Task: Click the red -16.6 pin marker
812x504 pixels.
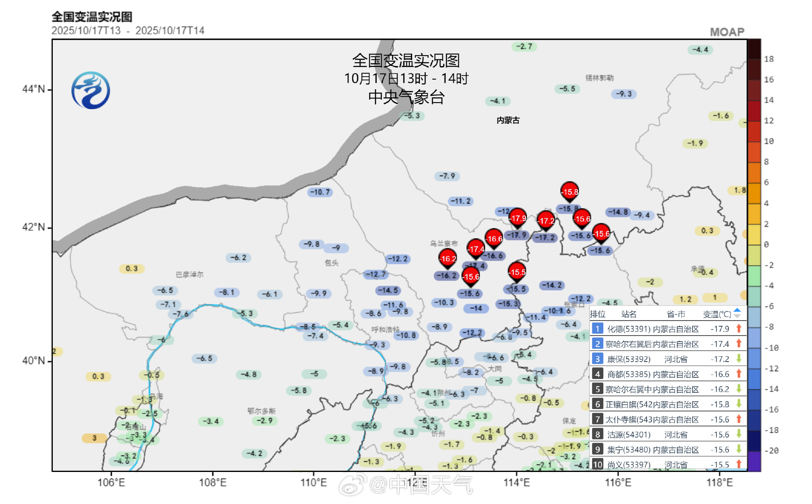Action: (494, 238)
